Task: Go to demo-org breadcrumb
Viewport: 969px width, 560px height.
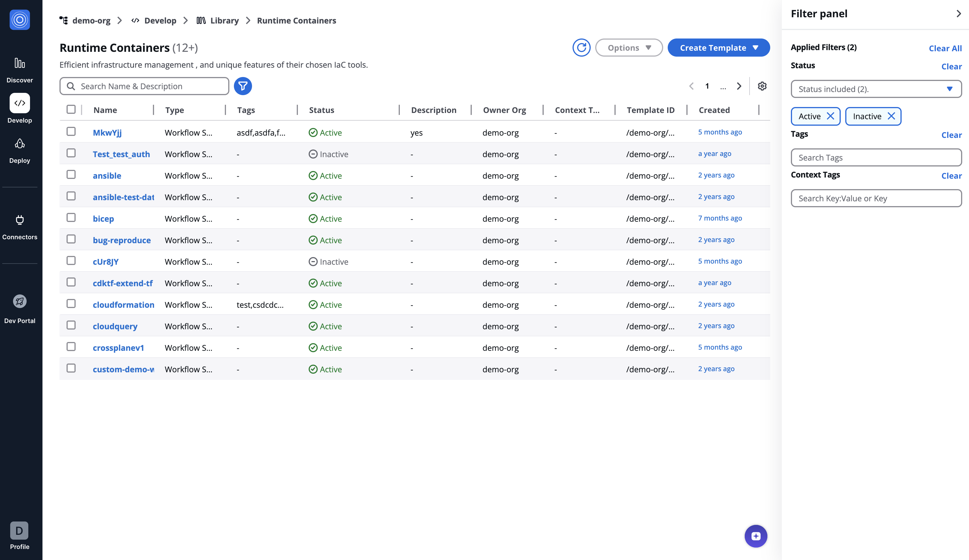Action: click(91, 20)
